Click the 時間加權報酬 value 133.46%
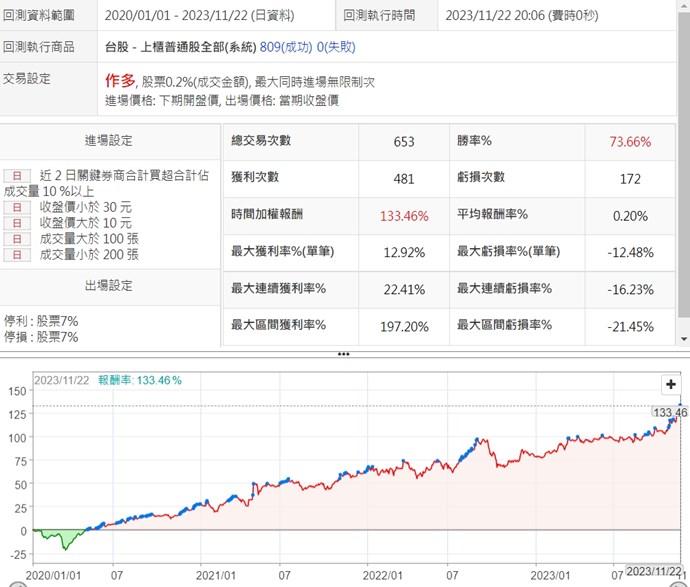The image size is (690, 587). pyautogui.click(x=405, y=215)
